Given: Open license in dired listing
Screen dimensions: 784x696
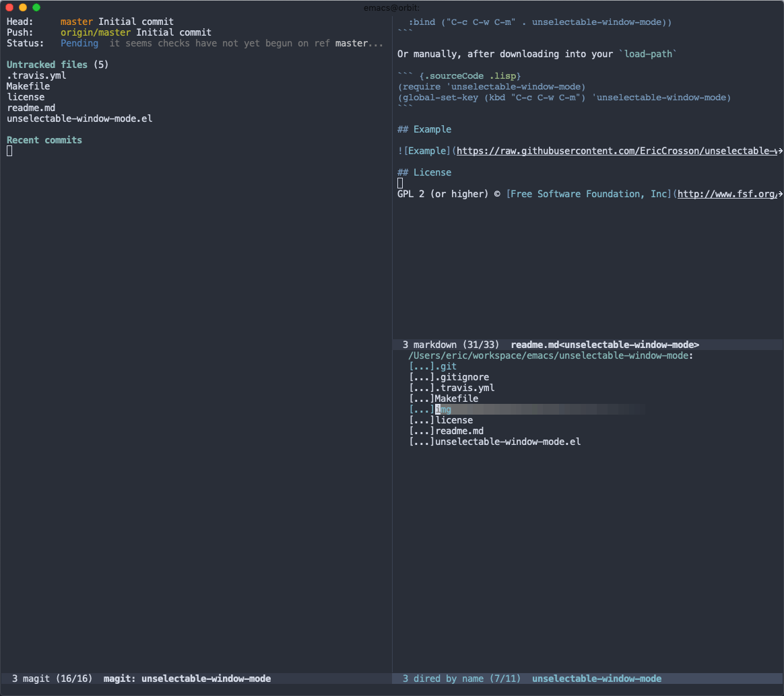Looking at the screenshot, I should [454, 420].
